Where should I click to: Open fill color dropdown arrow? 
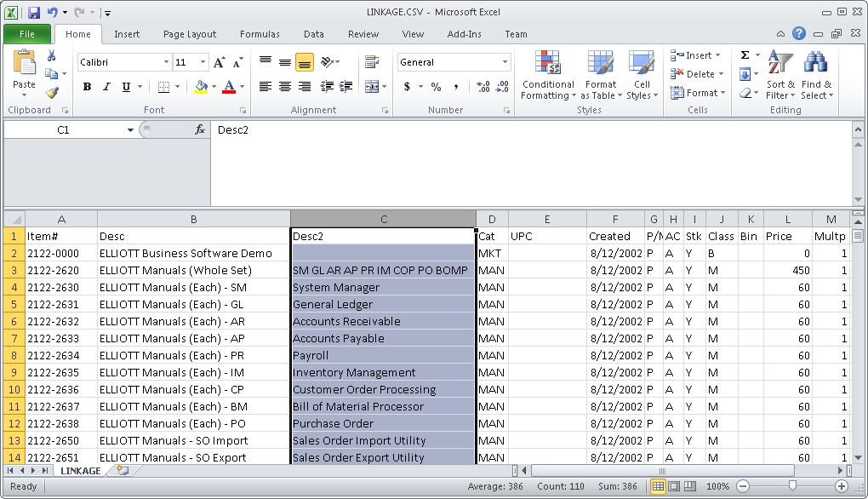pos(213,86)
